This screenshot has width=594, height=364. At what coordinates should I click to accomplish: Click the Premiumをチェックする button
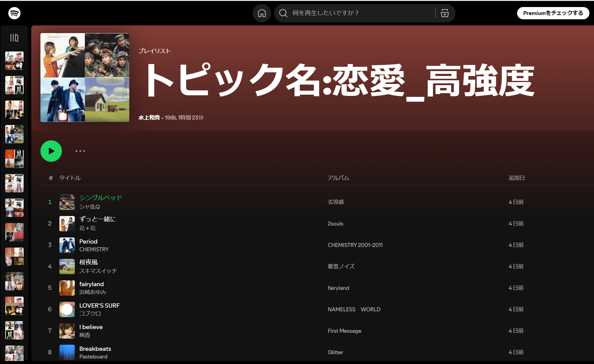click(553, 13)
